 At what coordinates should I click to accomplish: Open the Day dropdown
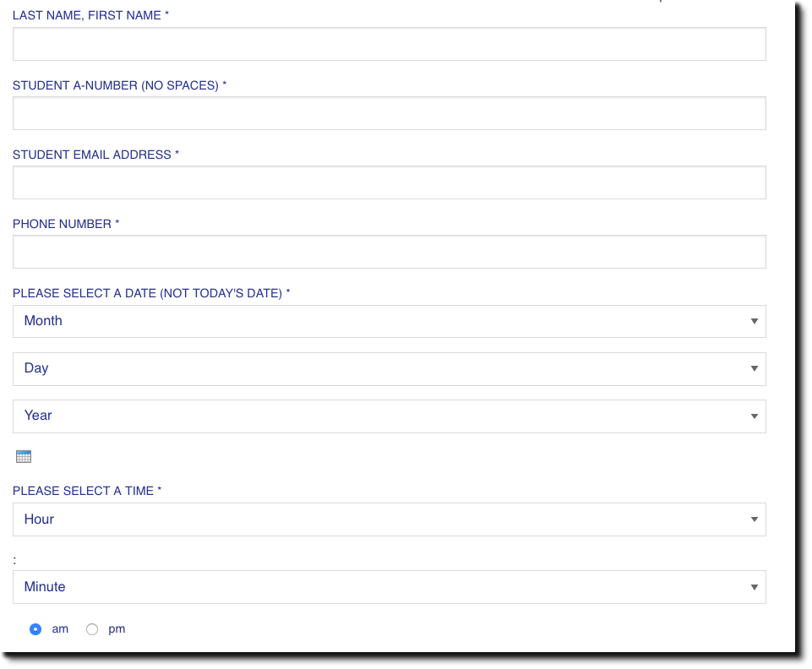[389, 368]
